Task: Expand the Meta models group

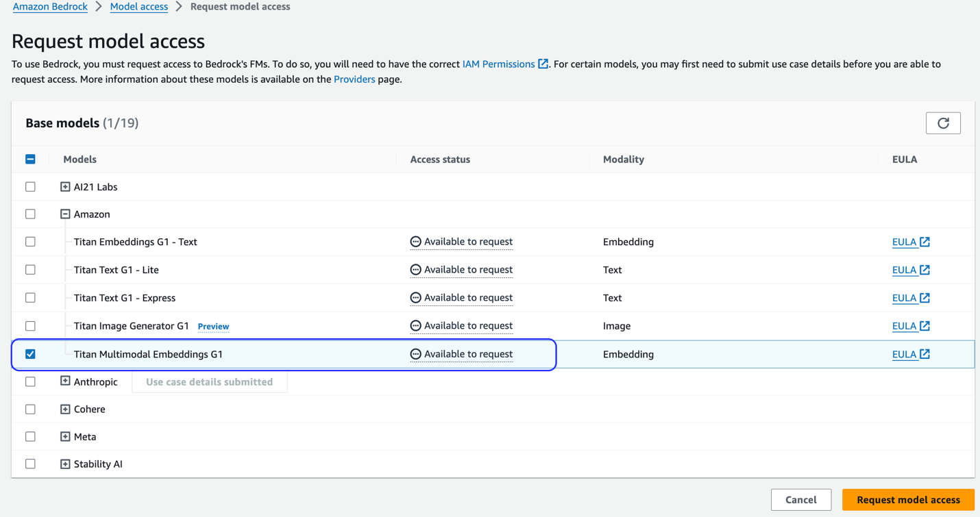Action: (x=64, y=436)
